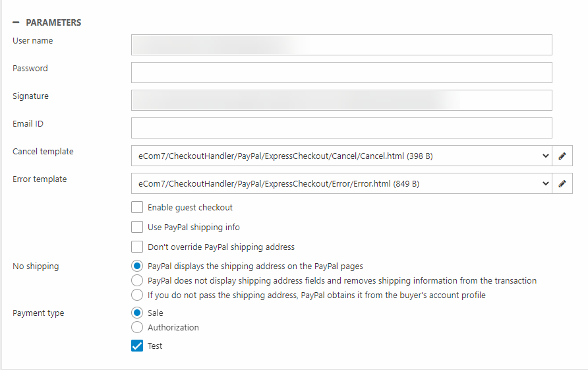The height and width of the screenshot is (370, 588).
Task: Tick Don't override PayPal shipping address
Action: coord(137,247)
